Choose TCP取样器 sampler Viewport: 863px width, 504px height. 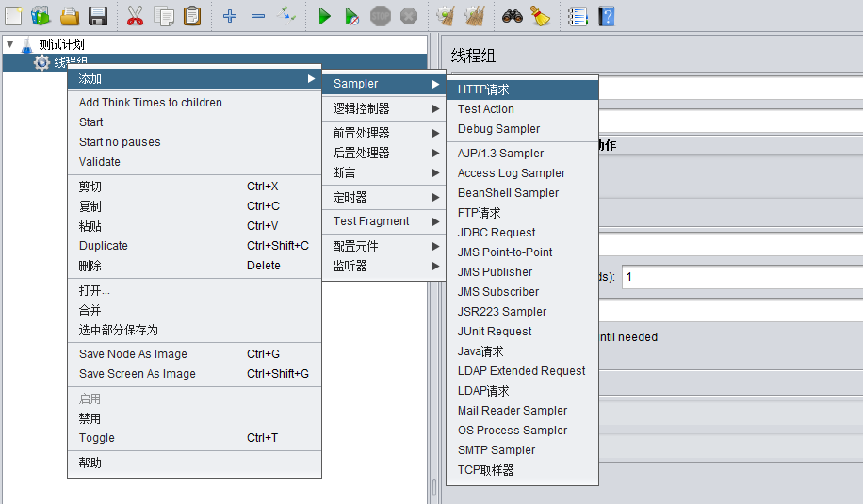tap(522, 470)
